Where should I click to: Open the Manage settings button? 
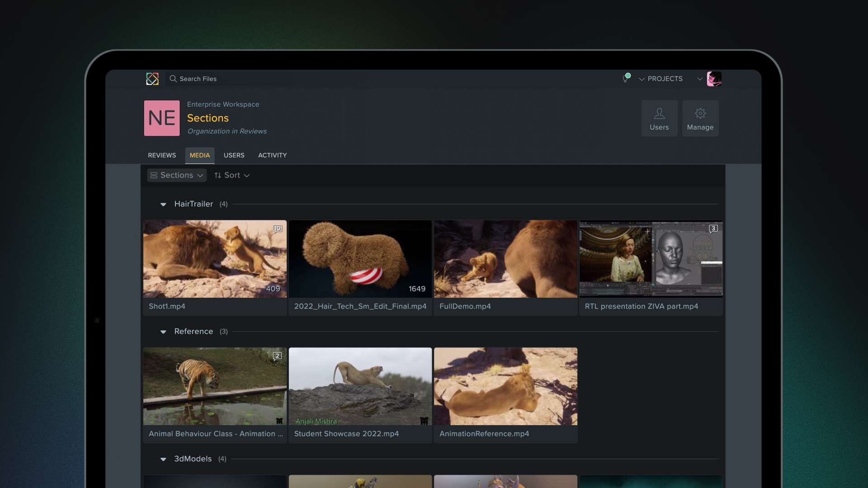(700, 118)
